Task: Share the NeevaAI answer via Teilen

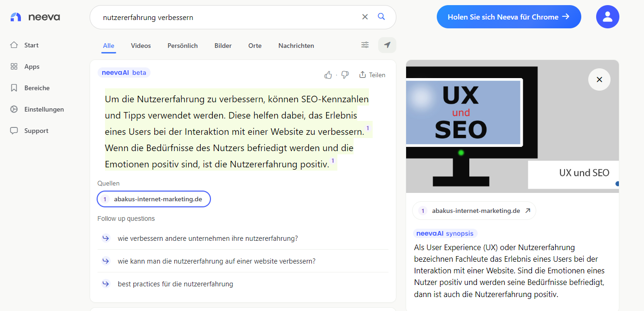Action: 372,75
